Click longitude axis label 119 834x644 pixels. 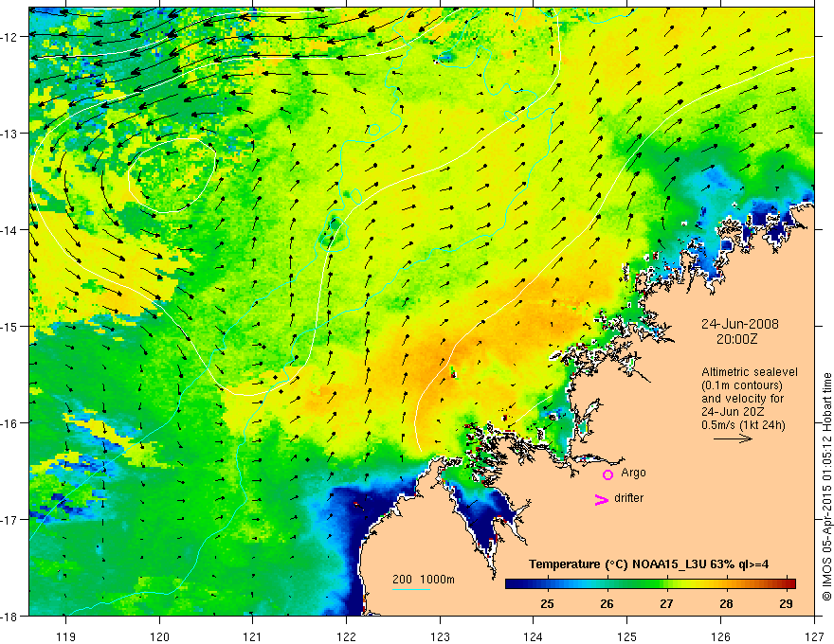point(66,636)
